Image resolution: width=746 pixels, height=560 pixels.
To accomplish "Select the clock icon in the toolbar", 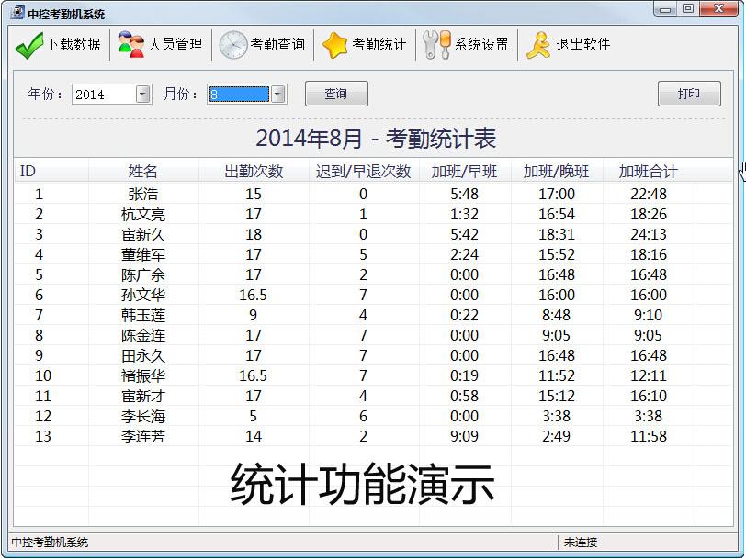I will 232,43.
